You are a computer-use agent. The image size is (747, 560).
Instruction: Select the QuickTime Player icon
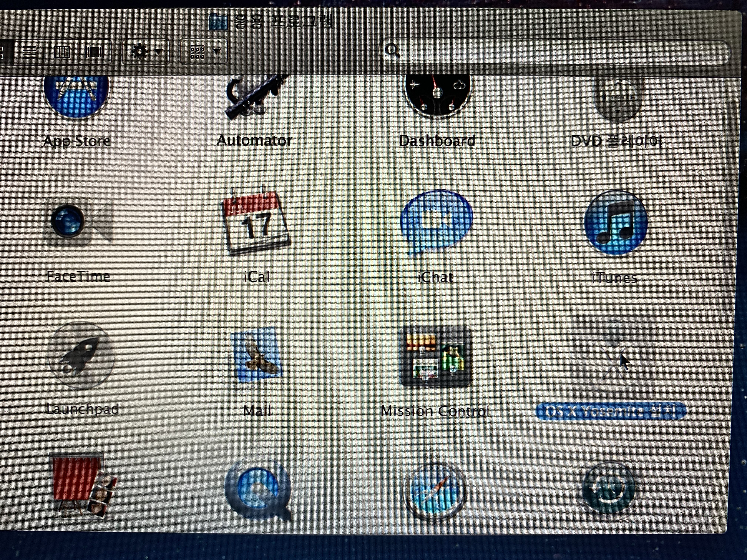tap(258, 489)
